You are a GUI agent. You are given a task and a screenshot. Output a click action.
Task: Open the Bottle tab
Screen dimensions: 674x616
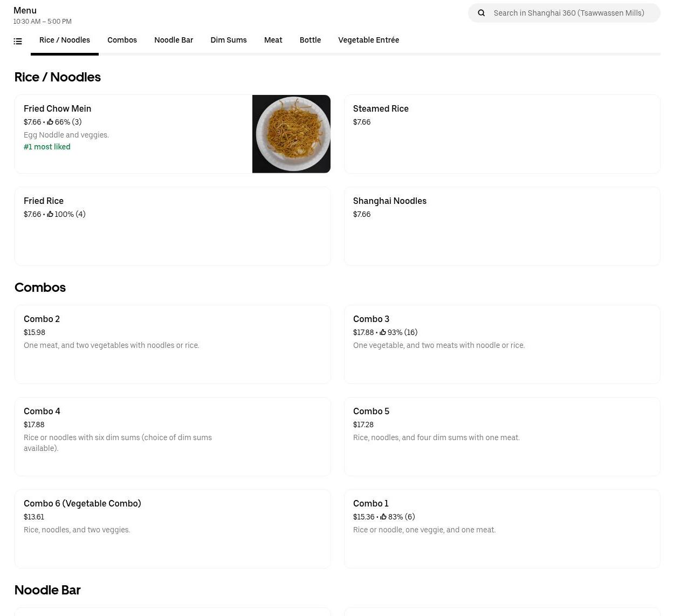coord(310,40)
